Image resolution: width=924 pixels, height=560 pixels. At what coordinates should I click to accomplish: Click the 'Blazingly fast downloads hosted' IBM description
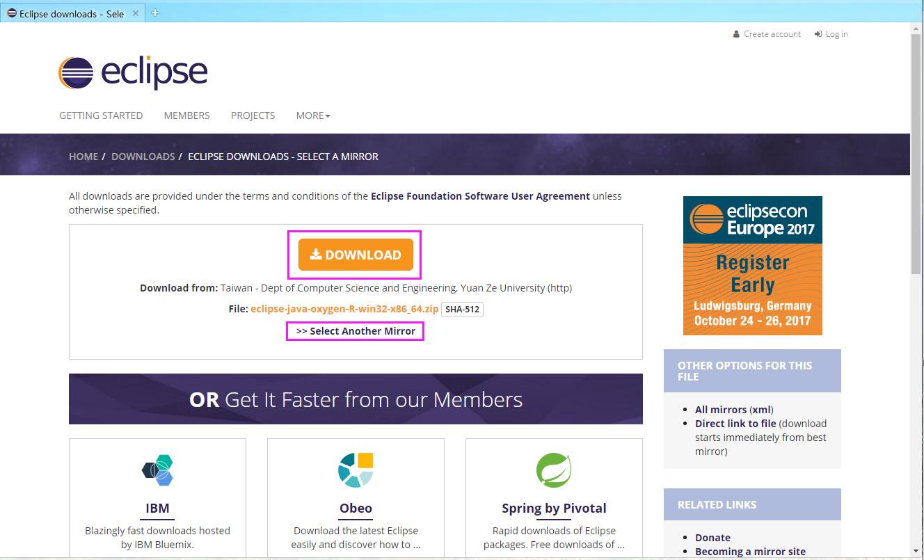(157, 538)
